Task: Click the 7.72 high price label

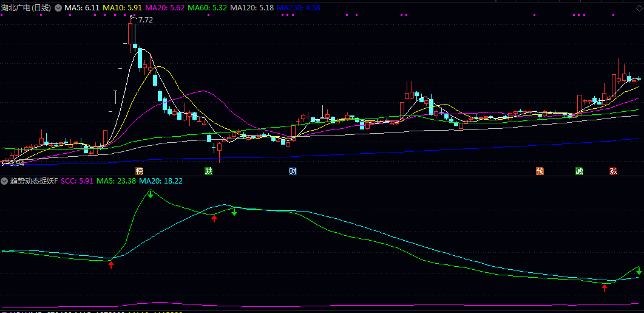Action: pyautogui.click(x=145, y=20)
